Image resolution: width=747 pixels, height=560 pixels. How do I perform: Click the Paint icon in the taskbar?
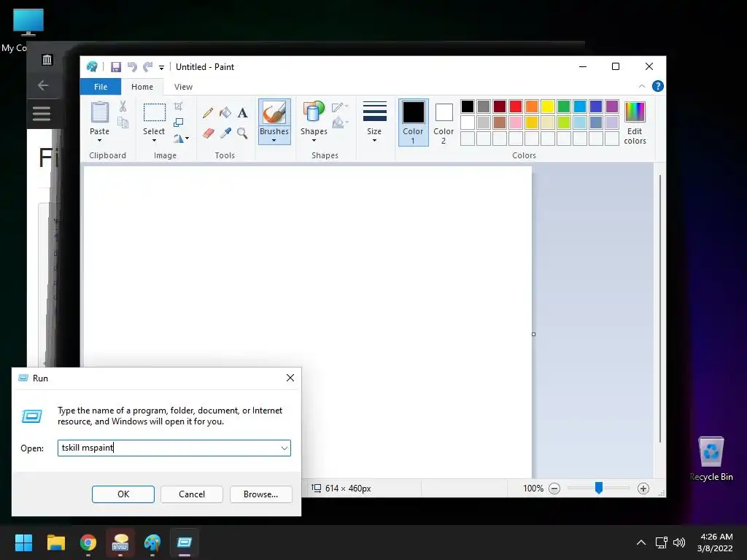tap(152, 542)
